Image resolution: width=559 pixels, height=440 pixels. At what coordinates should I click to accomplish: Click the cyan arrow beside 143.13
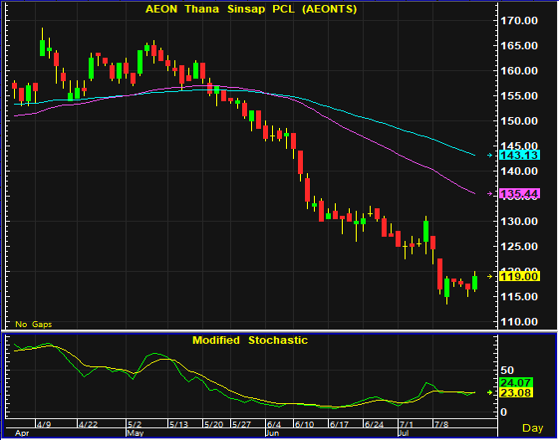490,155
